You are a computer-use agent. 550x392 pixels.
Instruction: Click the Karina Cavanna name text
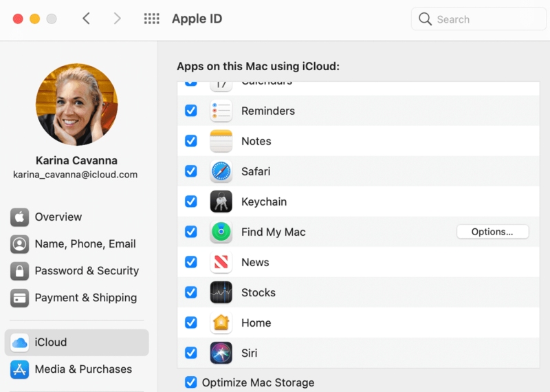[x=76, y=160]
